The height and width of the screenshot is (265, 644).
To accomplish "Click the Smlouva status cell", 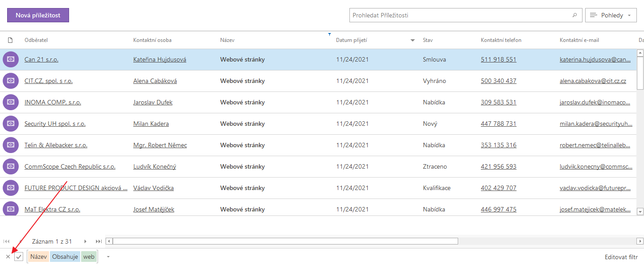I will coord(435,60).
